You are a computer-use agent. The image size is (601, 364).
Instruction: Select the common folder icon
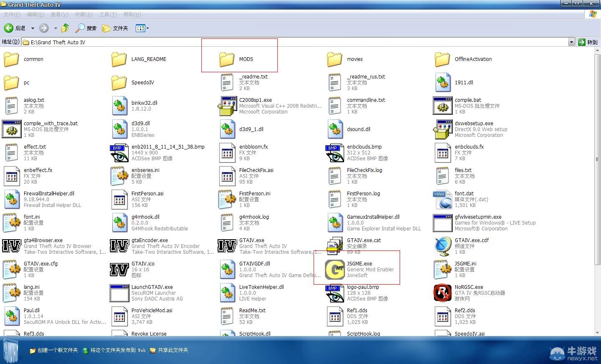(11, 59)
